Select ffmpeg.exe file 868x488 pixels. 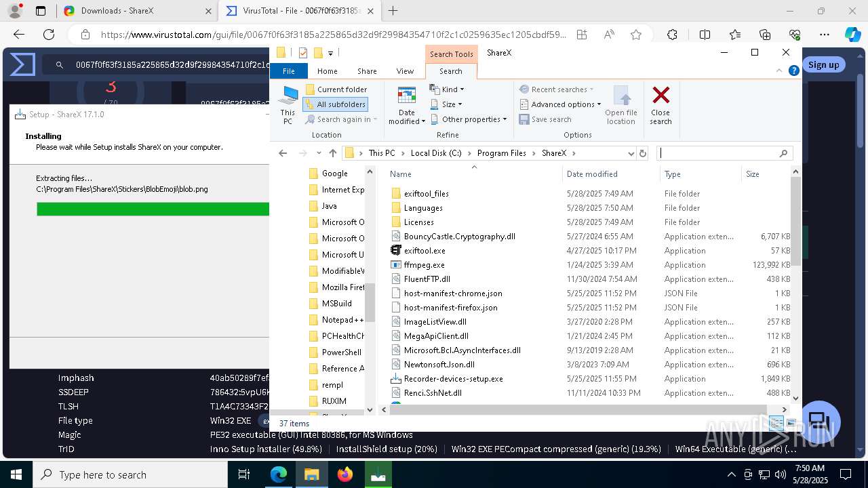tap(424, 265)
